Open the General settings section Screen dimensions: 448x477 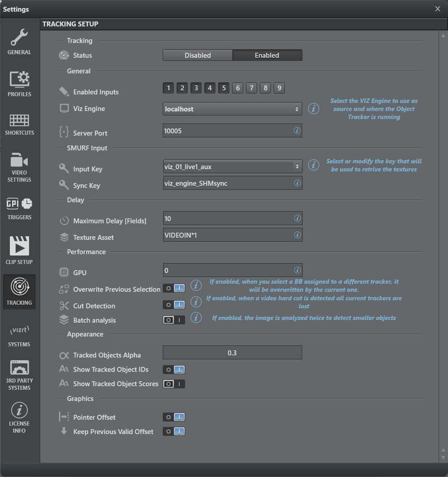pos(19,42)
